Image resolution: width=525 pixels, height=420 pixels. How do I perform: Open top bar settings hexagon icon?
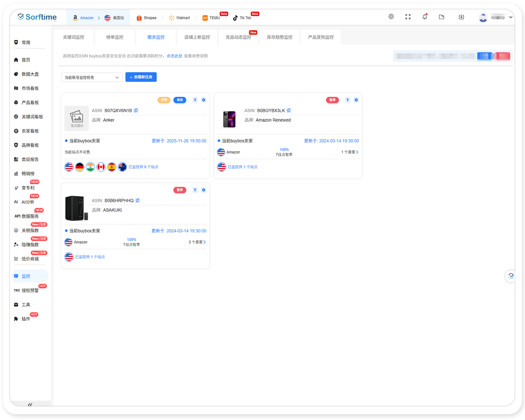pyautogui.click(x=391, y=17)
